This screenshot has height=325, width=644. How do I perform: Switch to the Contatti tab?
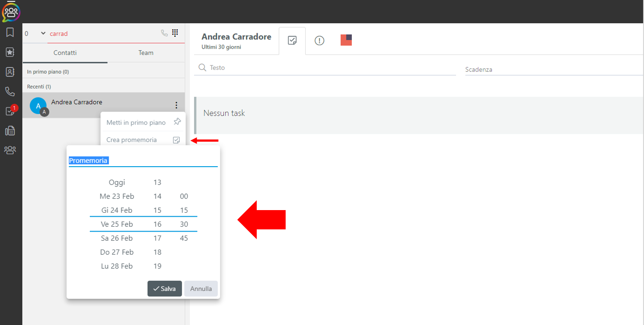tap(65, 53)
